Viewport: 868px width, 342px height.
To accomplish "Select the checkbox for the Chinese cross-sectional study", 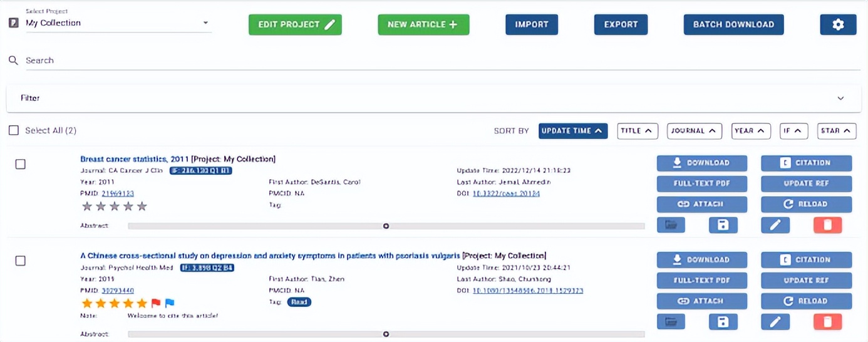I will point(21,261).
